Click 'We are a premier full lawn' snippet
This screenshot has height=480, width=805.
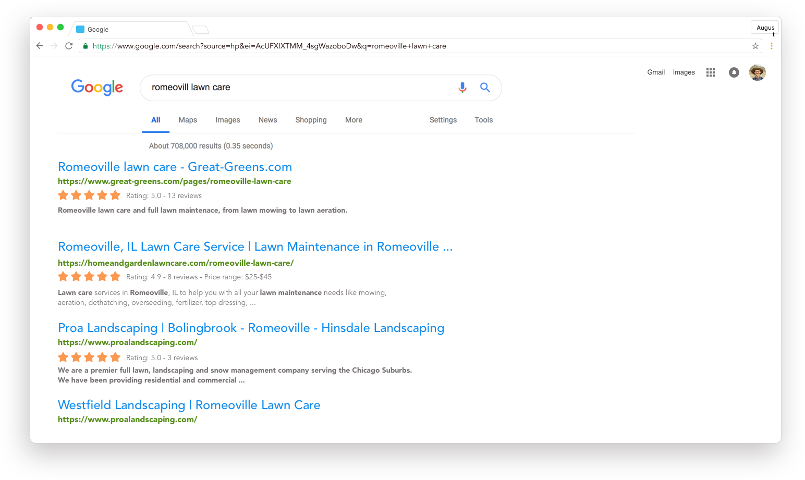[235, 375]
